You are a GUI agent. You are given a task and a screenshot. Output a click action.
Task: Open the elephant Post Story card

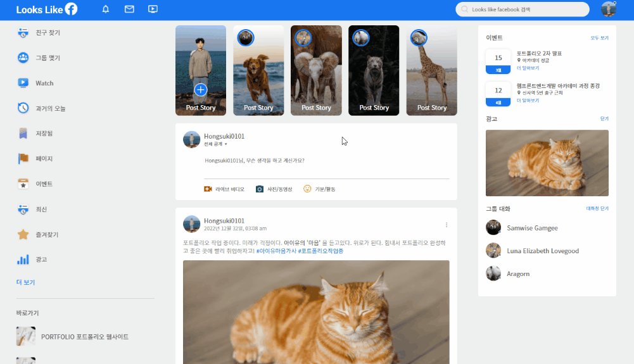316,70
